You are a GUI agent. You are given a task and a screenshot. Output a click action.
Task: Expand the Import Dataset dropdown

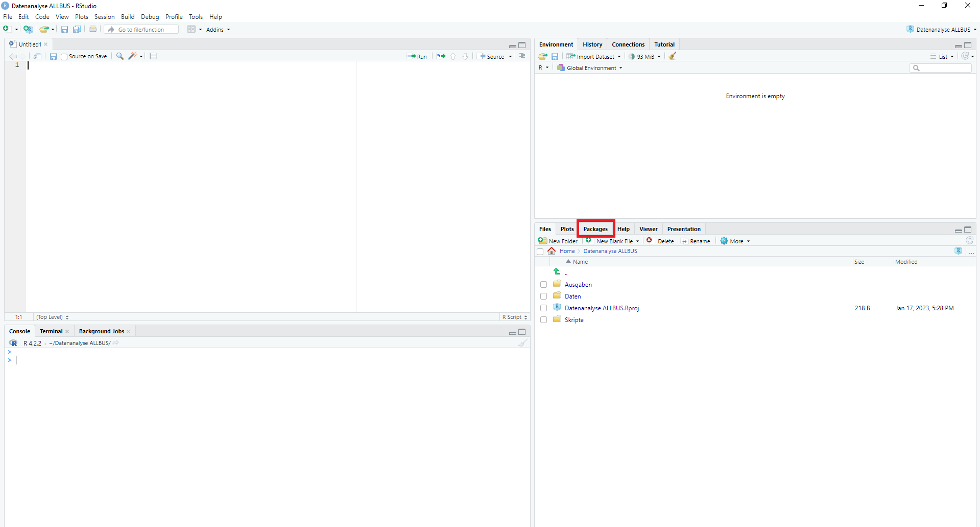click(595, 57)
